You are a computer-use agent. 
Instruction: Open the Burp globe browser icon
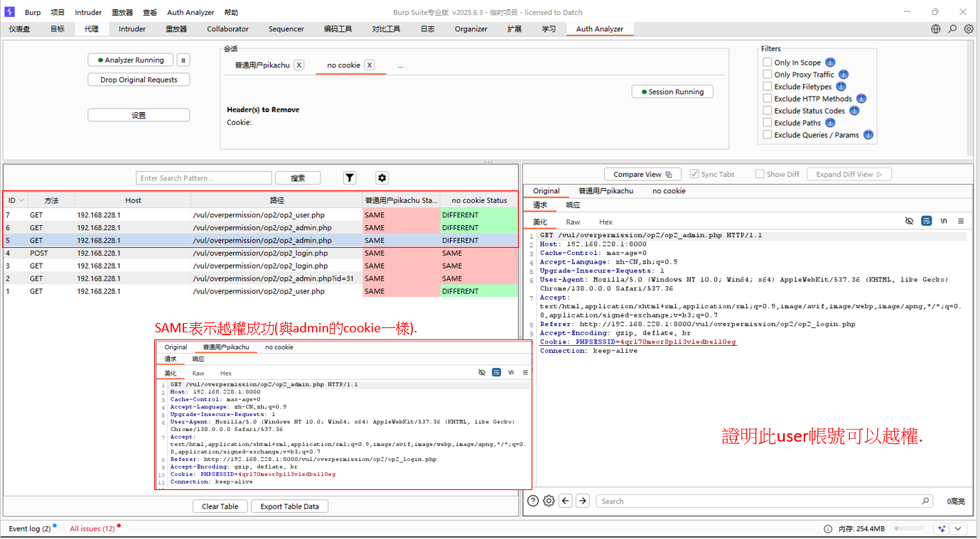935,29
